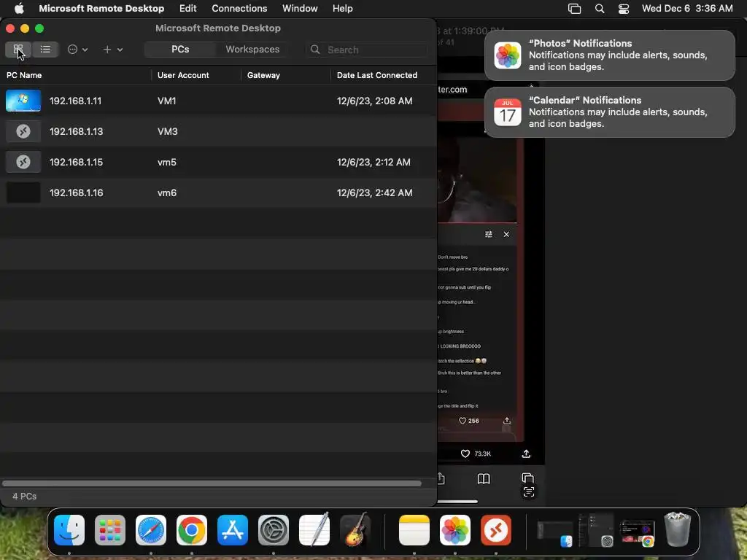The image size is (747, 560).
Task: Open GarageBand from the Dock
Action: coord(355,529)
